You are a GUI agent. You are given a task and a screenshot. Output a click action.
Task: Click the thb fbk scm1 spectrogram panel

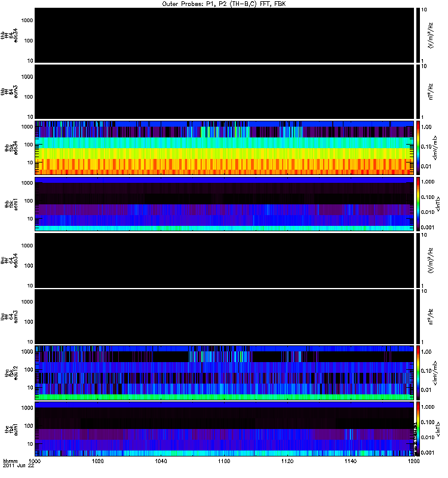coord(225,204)
